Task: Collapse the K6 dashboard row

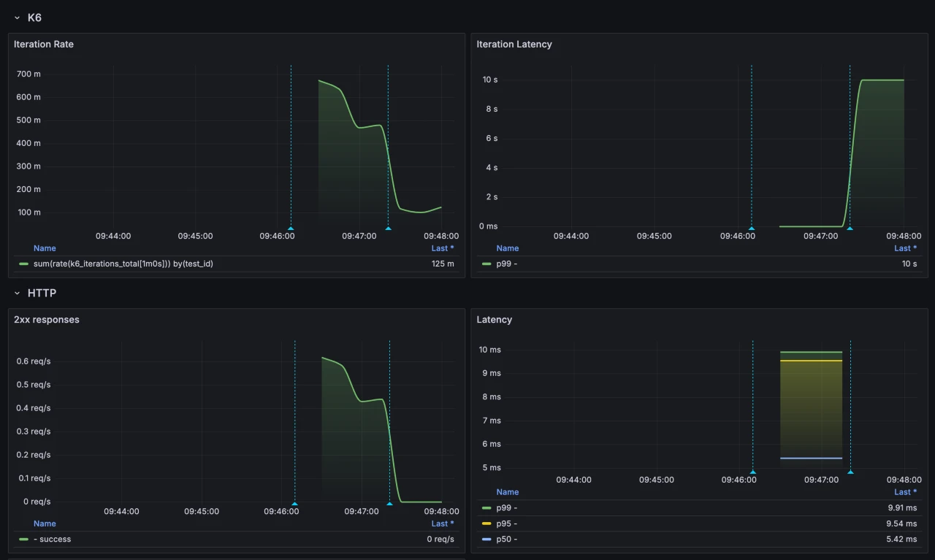Action: tap(34, 17)
